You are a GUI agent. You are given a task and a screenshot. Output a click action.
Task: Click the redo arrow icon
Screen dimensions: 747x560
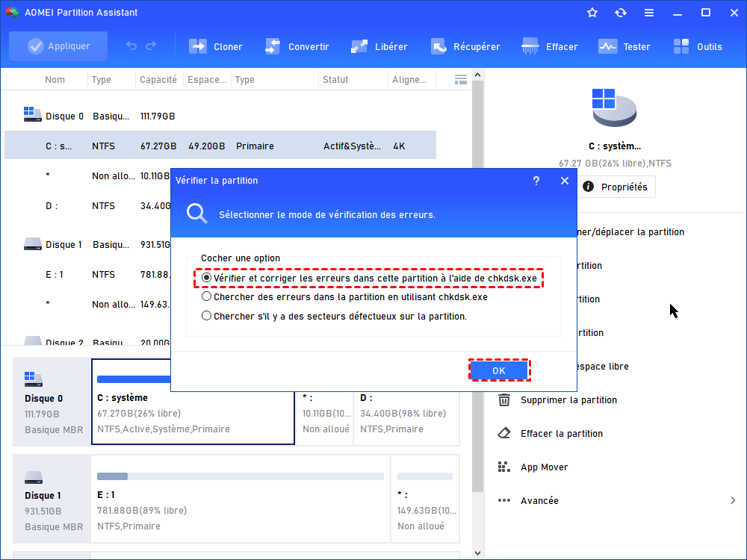151,46
